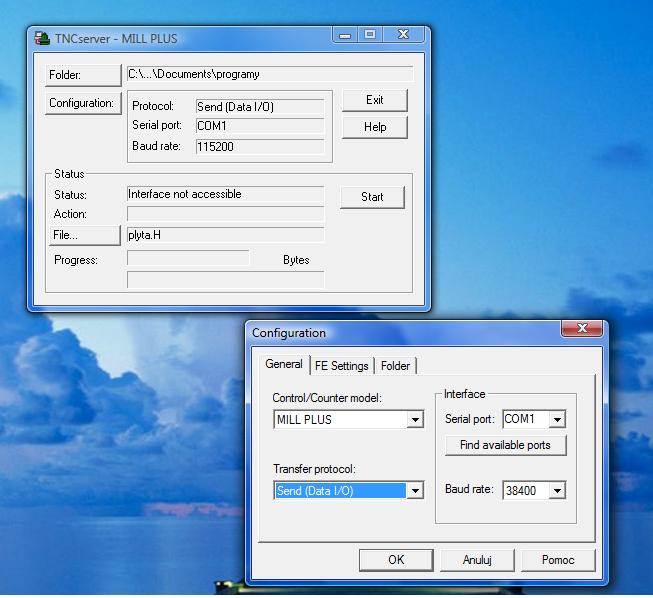Cancel the dialog with Anuluj
The width and height of the screenshot is (653, 598).
tap(477, 560)
